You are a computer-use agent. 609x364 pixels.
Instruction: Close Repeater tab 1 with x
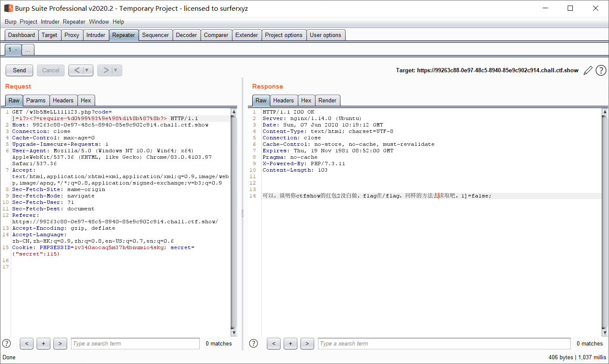16,50
